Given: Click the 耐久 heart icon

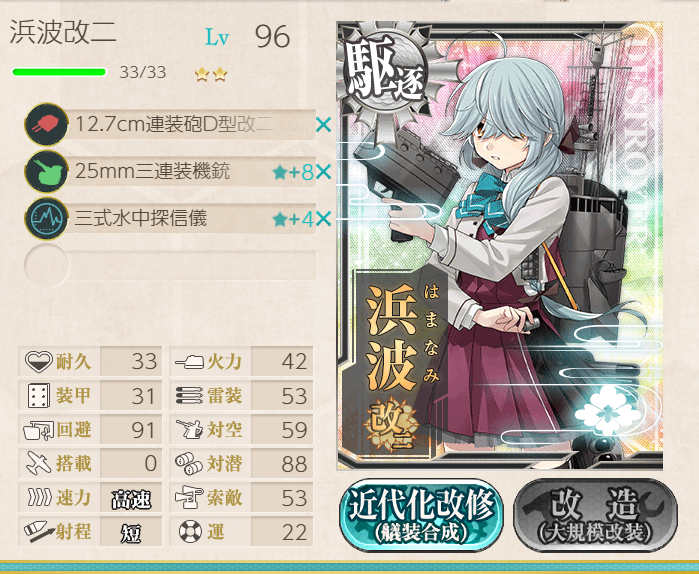Looking at the screenshot, I should (39, 361).
